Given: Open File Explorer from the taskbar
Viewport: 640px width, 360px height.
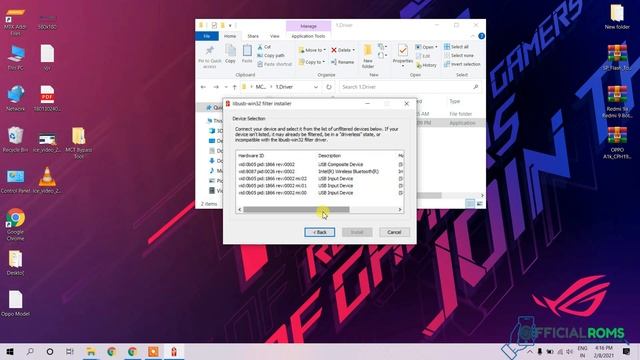Looking at the screenshot, I should click(91, 351).
